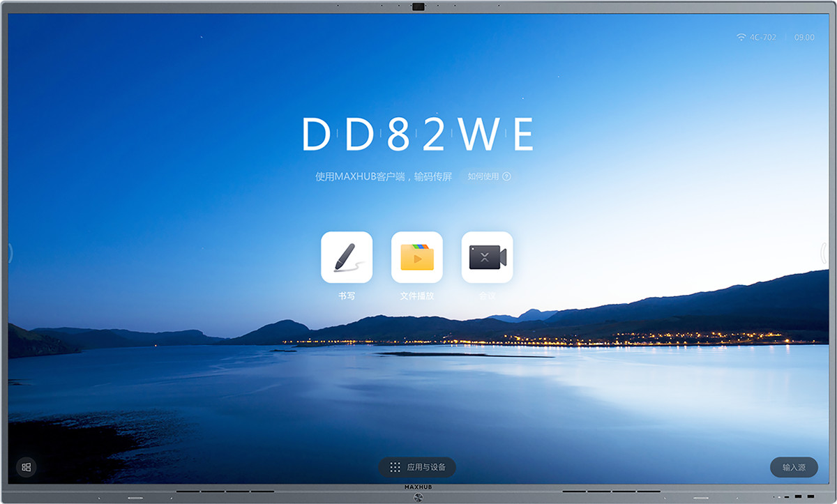Screen dimensions: 837x504
Task: Click the 如何使用 how-to-use link
Action: (x=483, y=176)
